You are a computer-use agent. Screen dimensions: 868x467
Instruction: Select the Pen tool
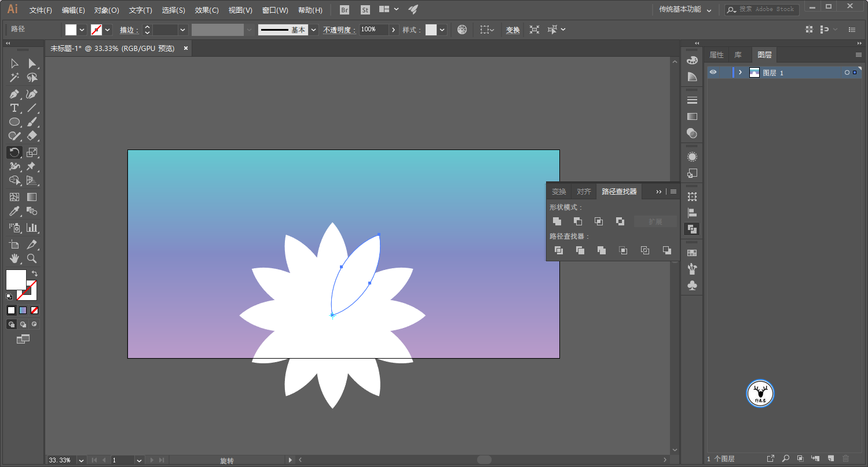pyautogui.click(x=14, y=94)
